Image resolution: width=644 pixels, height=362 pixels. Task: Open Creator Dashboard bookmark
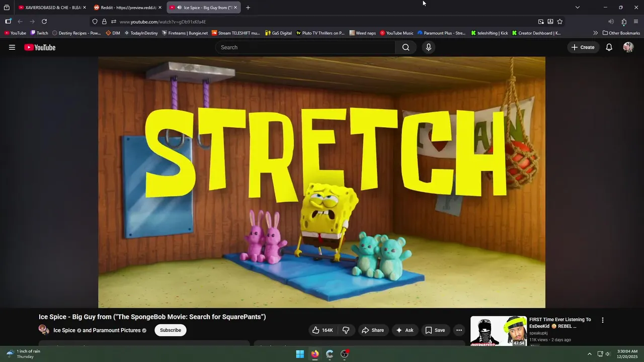536,33
